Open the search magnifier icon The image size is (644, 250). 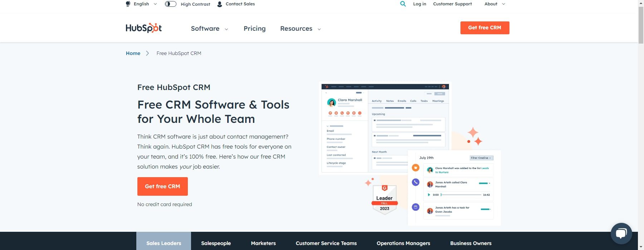pos(403,4)
